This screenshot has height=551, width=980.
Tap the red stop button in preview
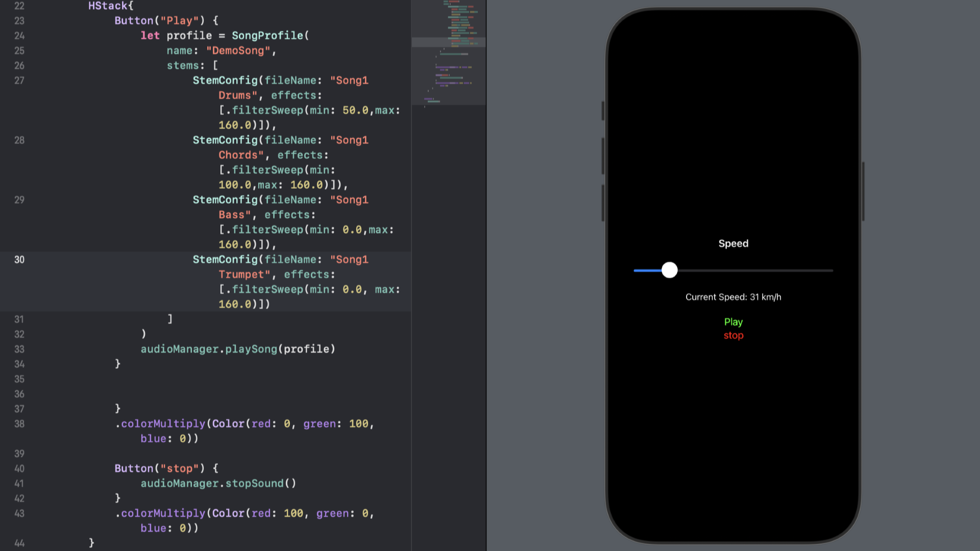pos(733,336)
